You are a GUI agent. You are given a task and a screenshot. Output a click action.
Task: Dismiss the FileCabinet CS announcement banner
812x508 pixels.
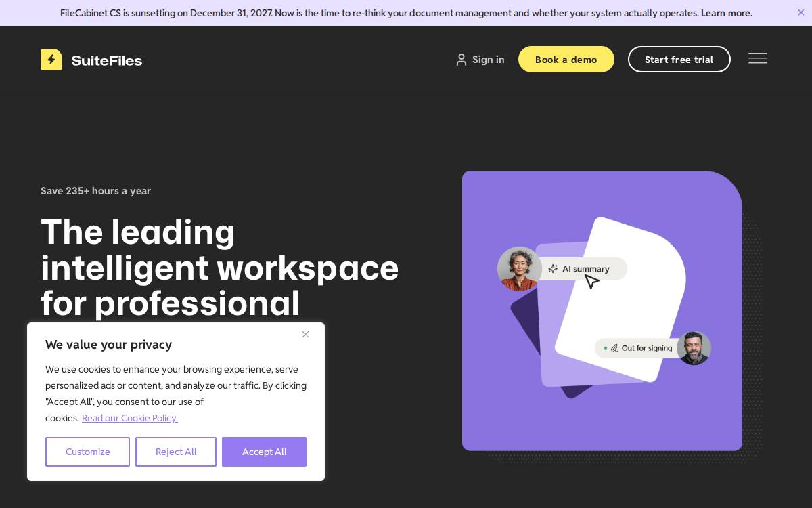[801, 12]
